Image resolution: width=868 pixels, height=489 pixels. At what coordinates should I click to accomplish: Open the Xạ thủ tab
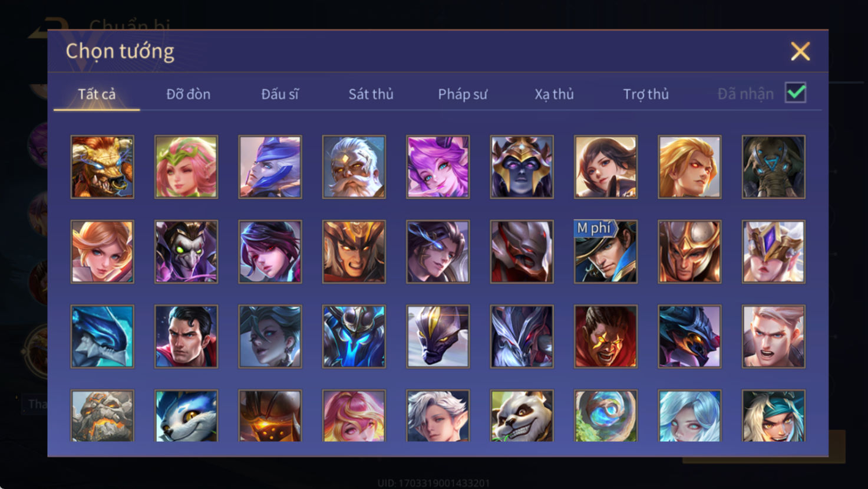coord(554,94)
